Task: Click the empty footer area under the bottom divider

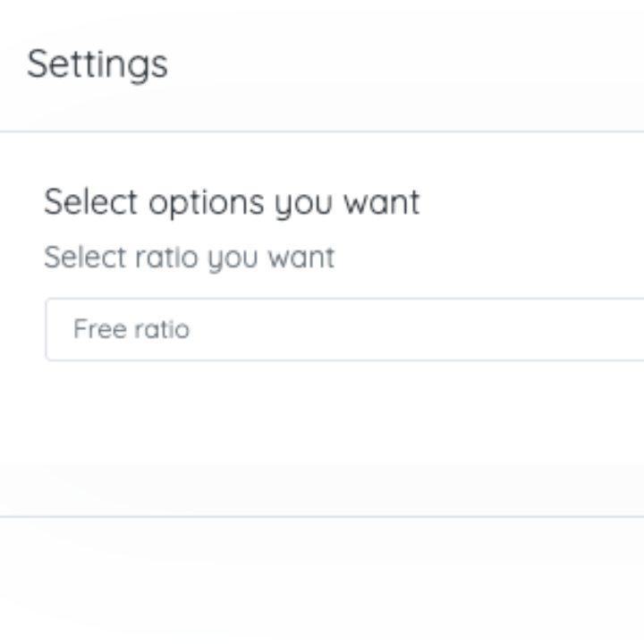Action: click(x=322, y=581)
